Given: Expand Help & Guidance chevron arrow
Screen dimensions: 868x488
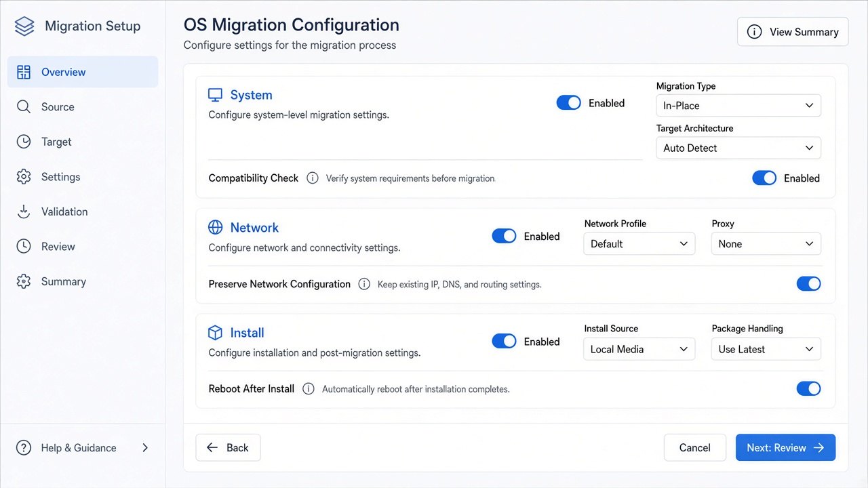Looking at the screenshot, I should 144,448.
